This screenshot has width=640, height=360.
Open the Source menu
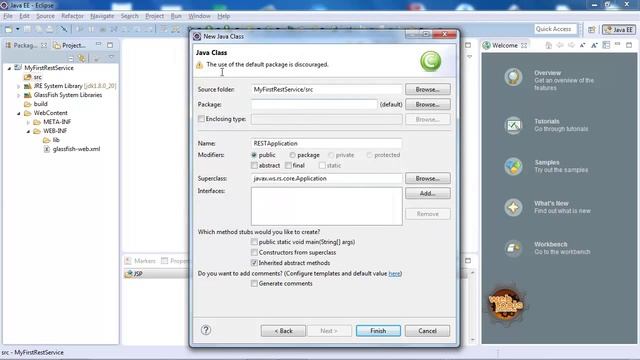tap(45, 16)
